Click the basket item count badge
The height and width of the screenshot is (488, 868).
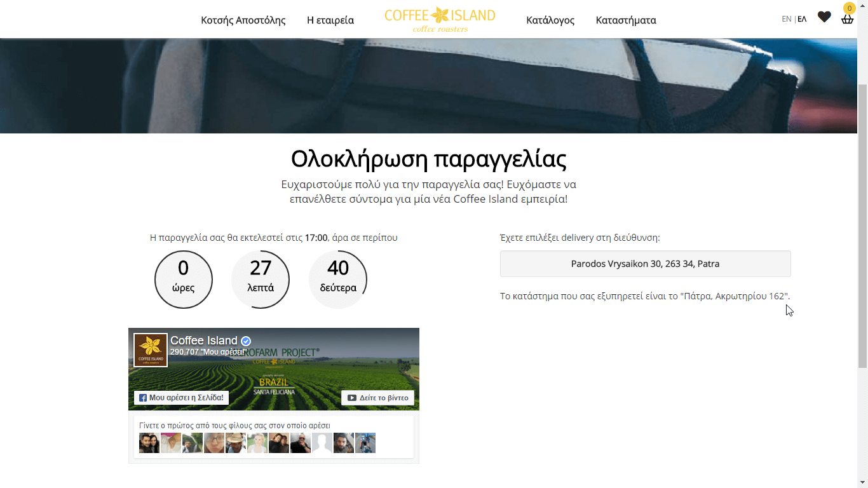[849, 8]
